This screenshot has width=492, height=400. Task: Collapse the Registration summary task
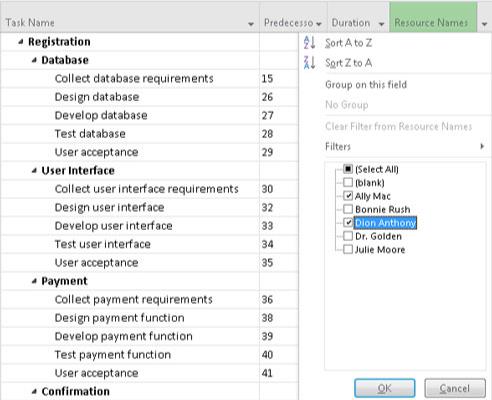click(x=21, y=42)
